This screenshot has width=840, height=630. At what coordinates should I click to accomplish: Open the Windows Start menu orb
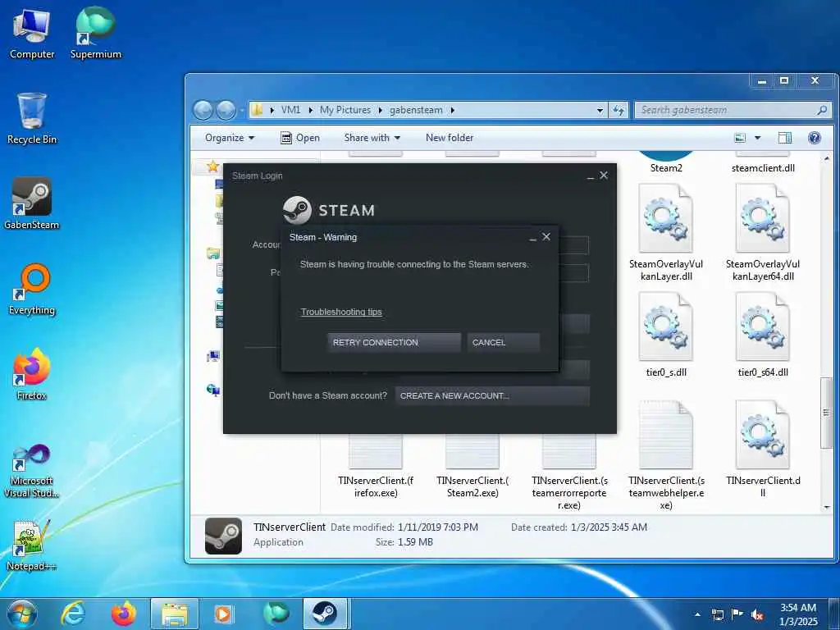22,614
